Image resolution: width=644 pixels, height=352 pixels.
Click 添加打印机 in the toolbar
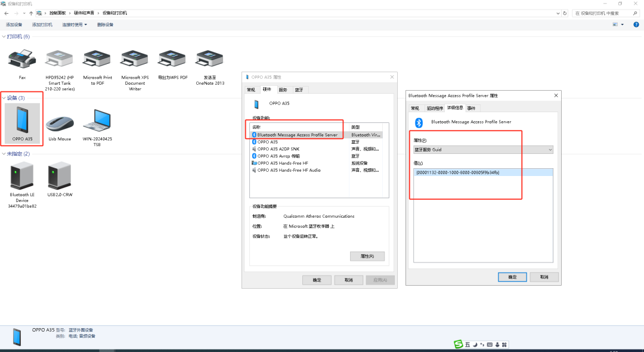coord(42,24)
